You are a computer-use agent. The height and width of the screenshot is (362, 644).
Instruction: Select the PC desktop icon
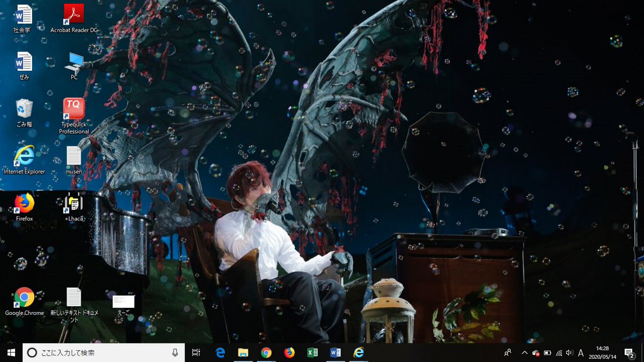tap(74, 65)
